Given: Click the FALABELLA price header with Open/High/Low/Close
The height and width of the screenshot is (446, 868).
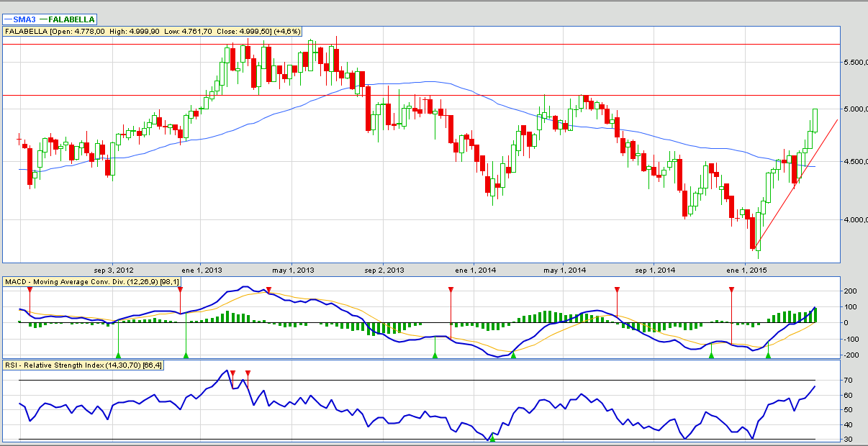Looking at the screenshot, I should point(153,32).
